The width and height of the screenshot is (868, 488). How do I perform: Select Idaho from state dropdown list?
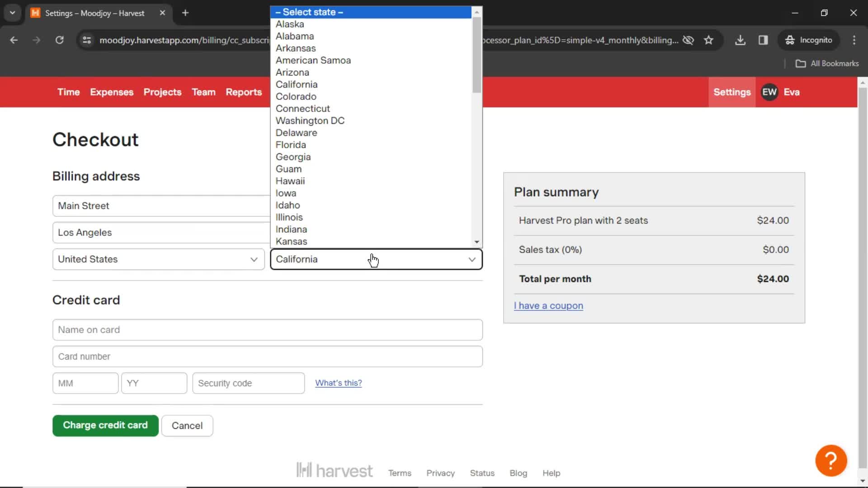click(x=288, y=204)
